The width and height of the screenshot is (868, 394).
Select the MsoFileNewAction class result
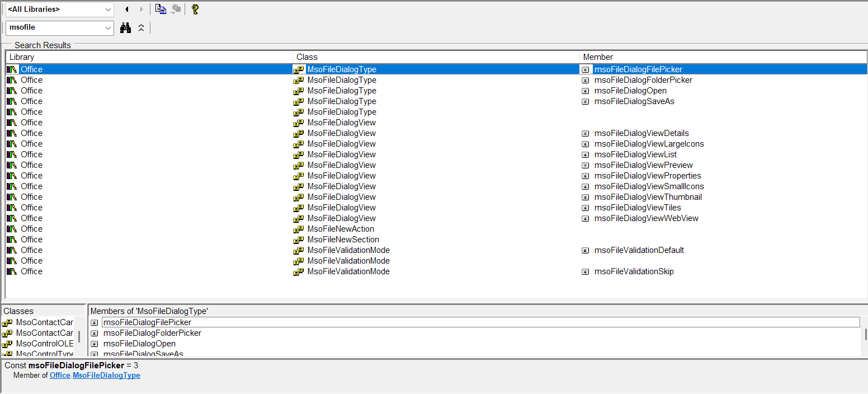(x=341, y=229)
